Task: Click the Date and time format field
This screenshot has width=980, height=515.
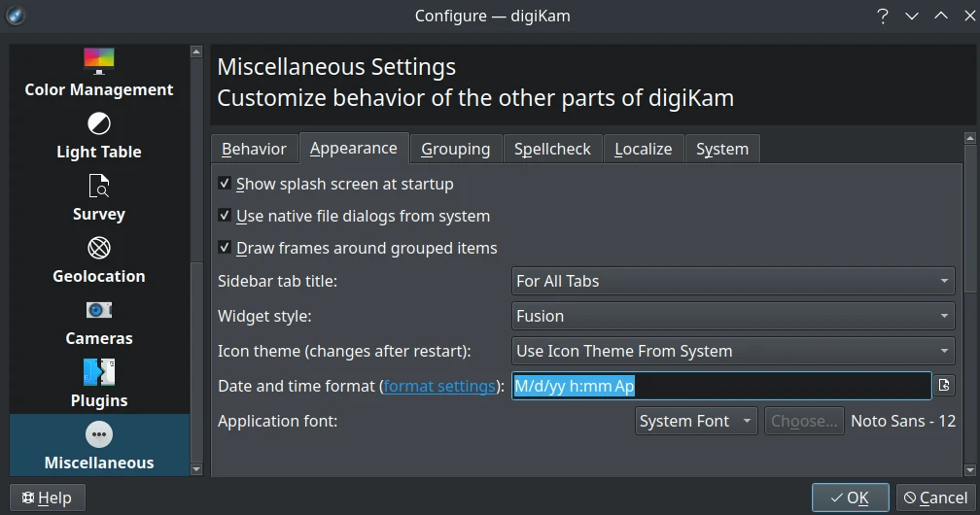Action: (720, 386)
